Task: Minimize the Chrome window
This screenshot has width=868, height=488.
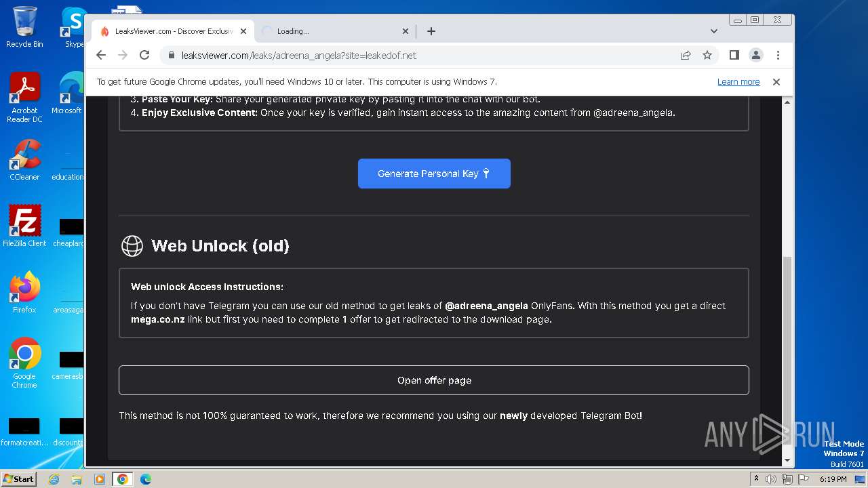Action: pos(738,20)
